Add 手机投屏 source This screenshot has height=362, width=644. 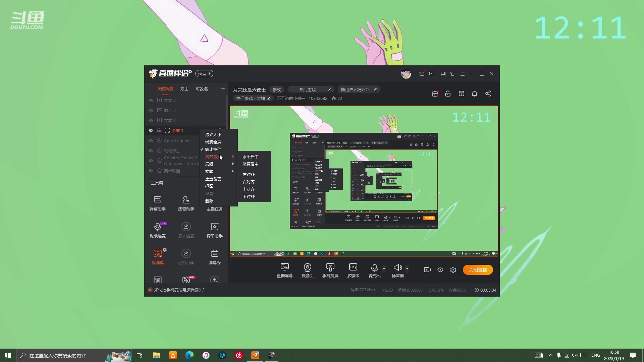click(330, 270)
